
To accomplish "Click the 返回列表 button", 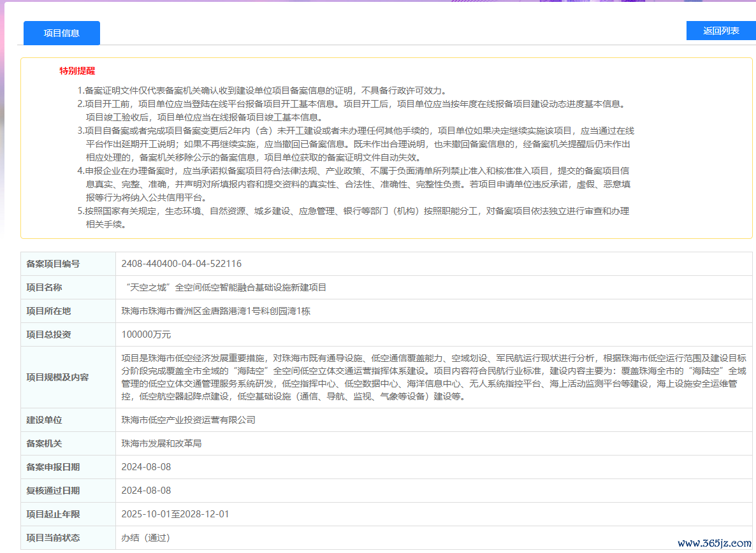I will [x=721, y=31].
